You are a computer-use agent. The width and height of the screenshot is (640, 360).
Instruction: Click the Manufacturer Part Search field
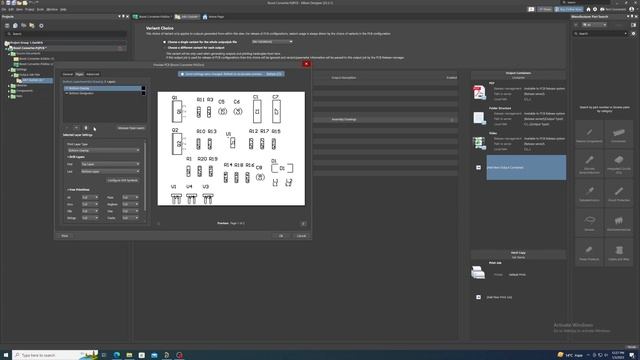[600, 34]
